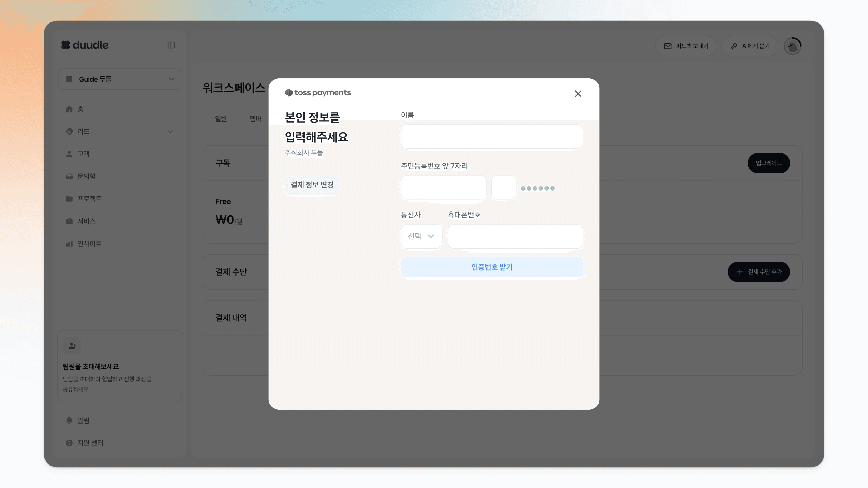The height and width of the screenshot is (488, 868).
Task: Click the duudle logo
Action: coord(85,45)
